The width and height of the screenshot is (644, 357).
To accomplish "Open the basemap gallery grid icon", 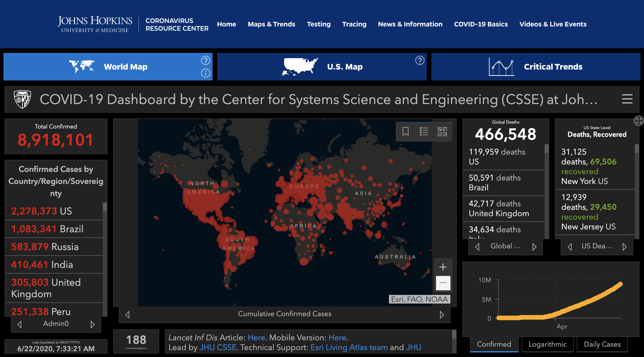I will point(442,132).
